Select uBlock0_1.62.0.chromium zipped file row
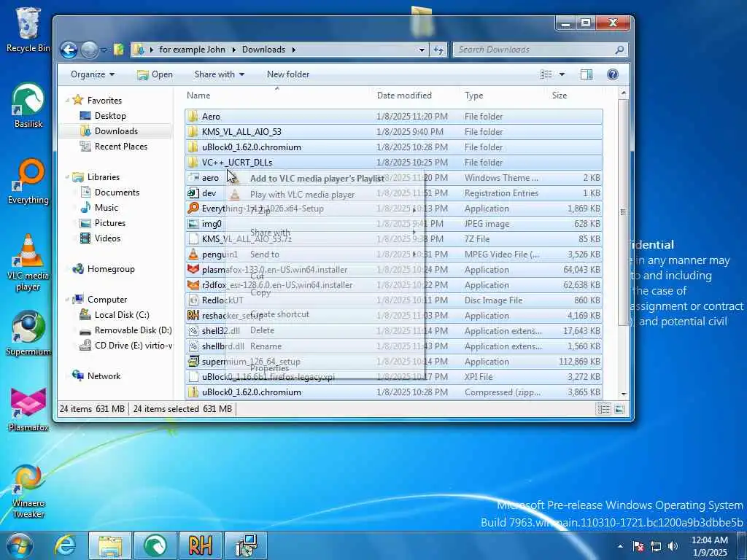The image size is (747, 560). [393, 392]
